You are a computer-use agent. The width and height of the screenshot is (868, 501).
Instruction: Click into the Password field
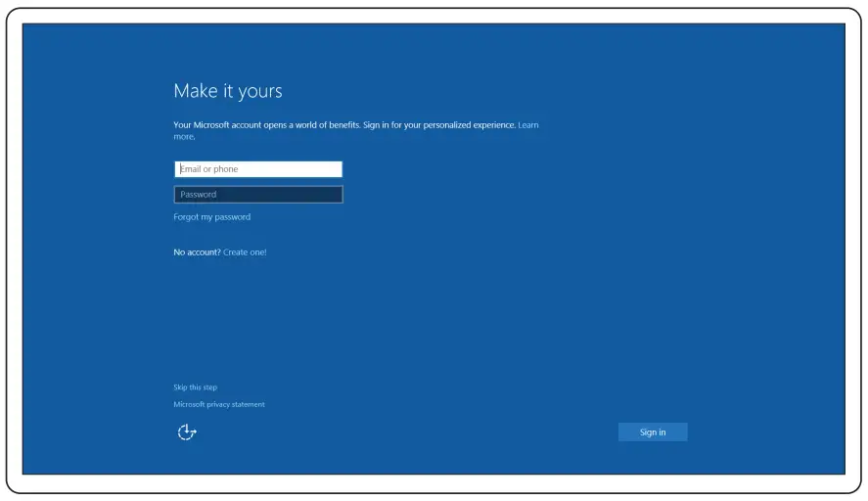258,195
